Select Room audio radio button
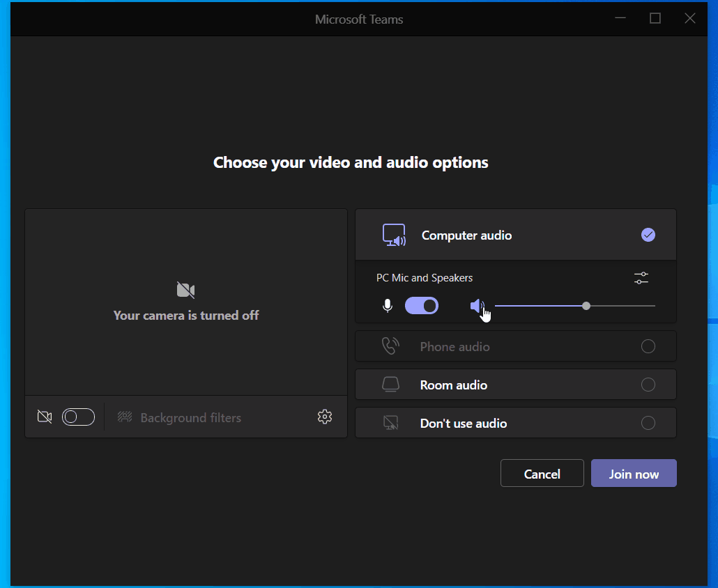Image resolution: width=718 pixels, height=588 pixels. coord(648,385)
